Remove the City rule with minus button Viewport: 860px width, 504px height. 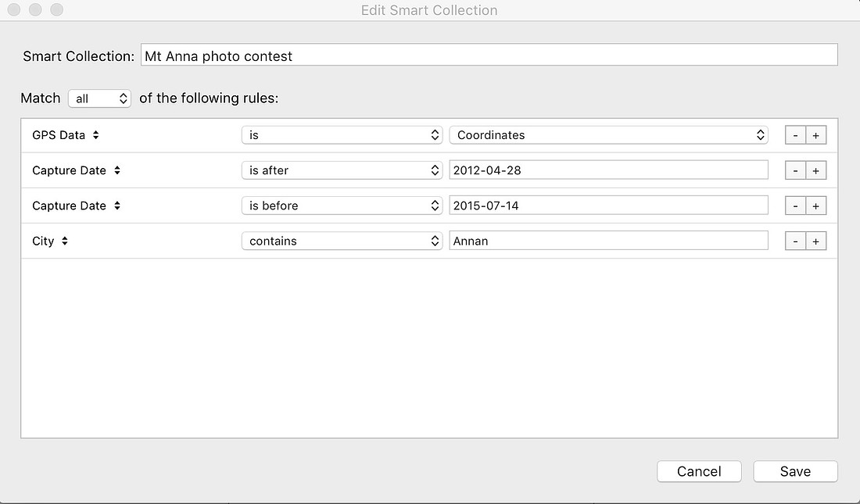click(795, 241)
